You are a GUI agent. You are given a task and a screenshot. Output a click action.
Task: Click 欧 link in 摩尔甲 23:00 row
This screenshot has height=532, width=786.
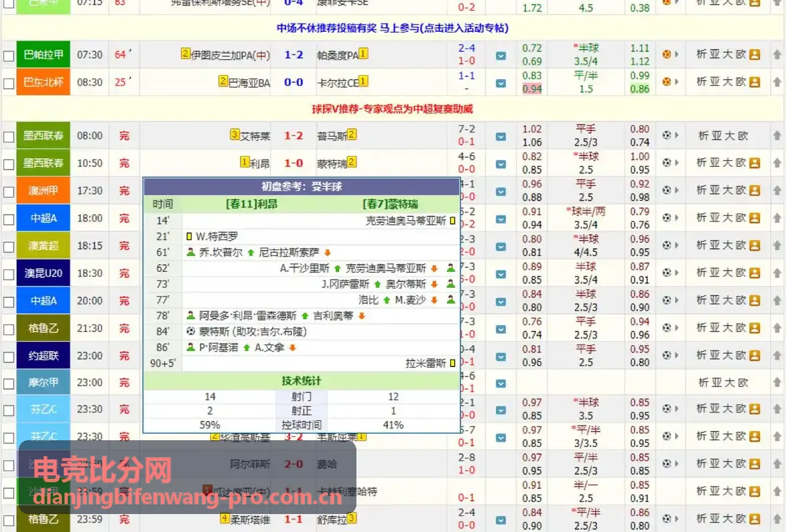click(x=743, y=382)
